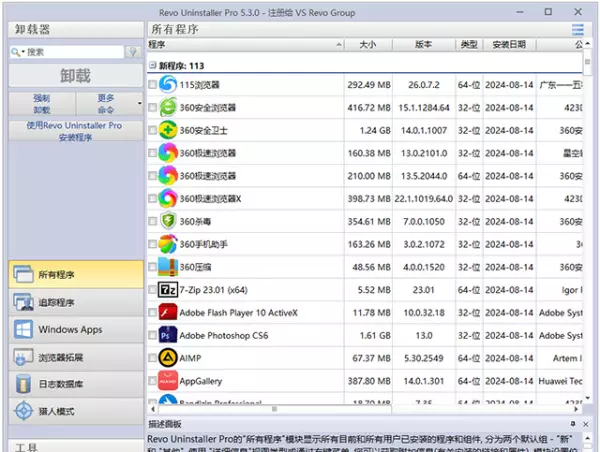Click the filter icon beside search box
Image resolution: width=600 pixels, height=452 pixels.
133,52
